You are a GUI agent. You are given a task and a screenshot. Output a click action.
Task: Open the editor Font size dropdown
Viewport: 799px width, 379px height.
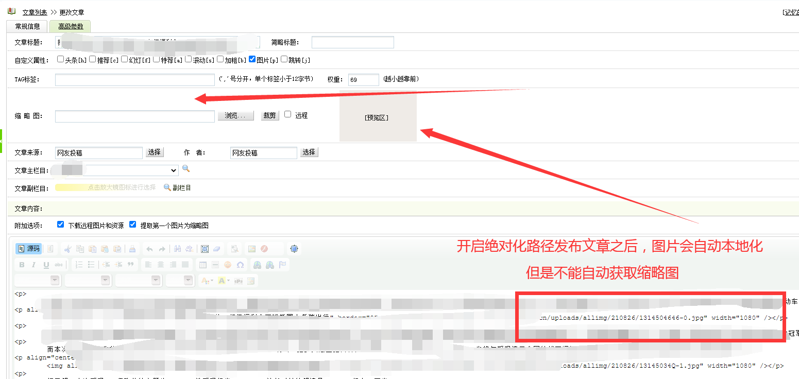tap(180, 280)
